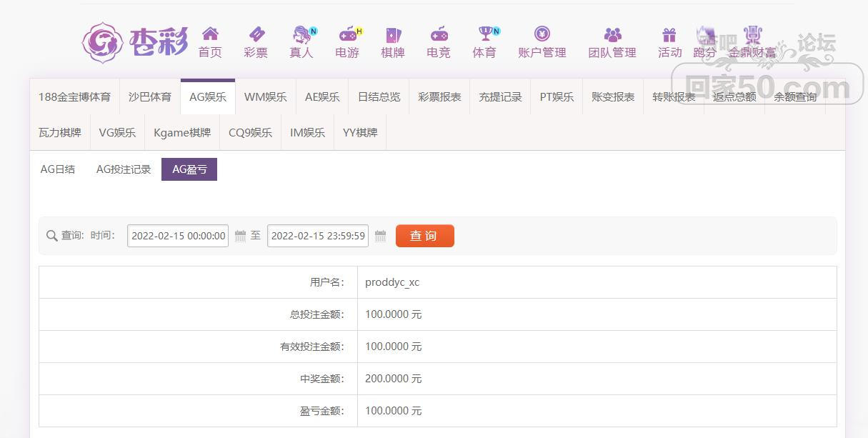Click the 杏彩 site logo

(135, 42)
